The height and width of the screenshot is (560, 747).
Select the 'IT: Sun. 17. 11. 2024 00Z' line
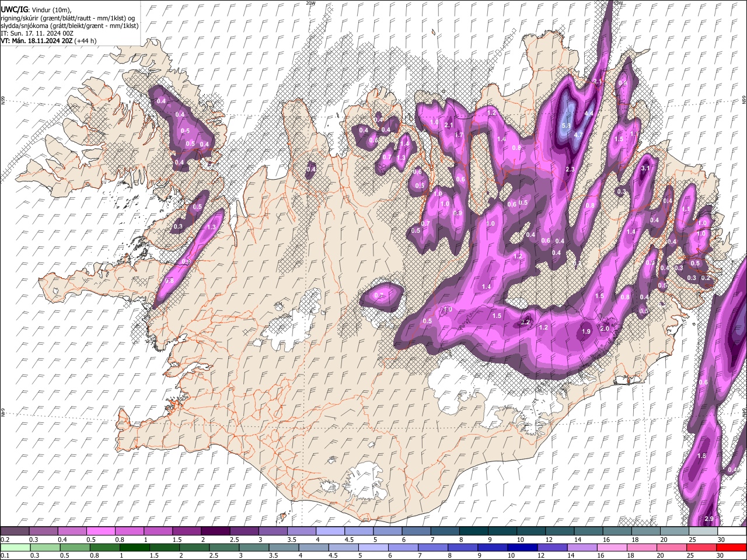[x=37, y=33]
